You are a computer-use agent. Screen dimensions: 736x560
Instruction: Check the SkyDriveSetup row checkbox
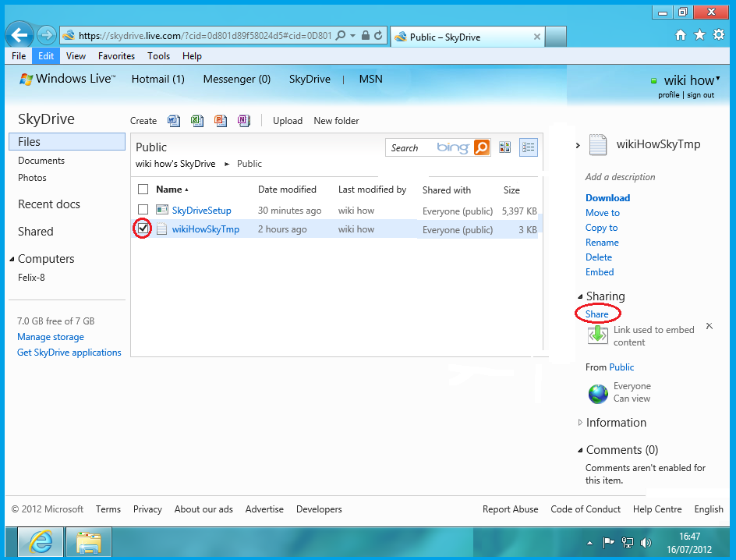(143, 209)
